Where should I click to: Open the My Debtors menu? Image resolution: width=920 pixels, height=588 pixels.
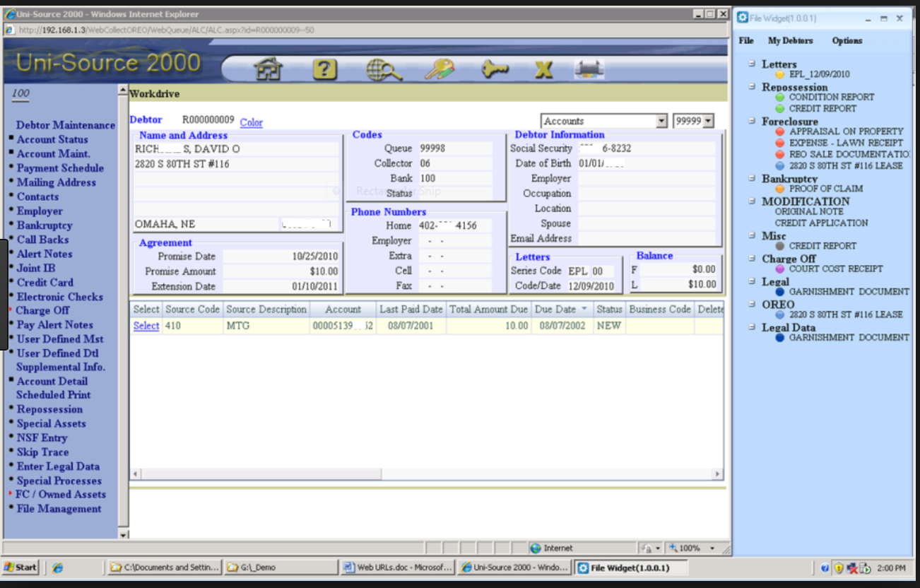point(790,41)
